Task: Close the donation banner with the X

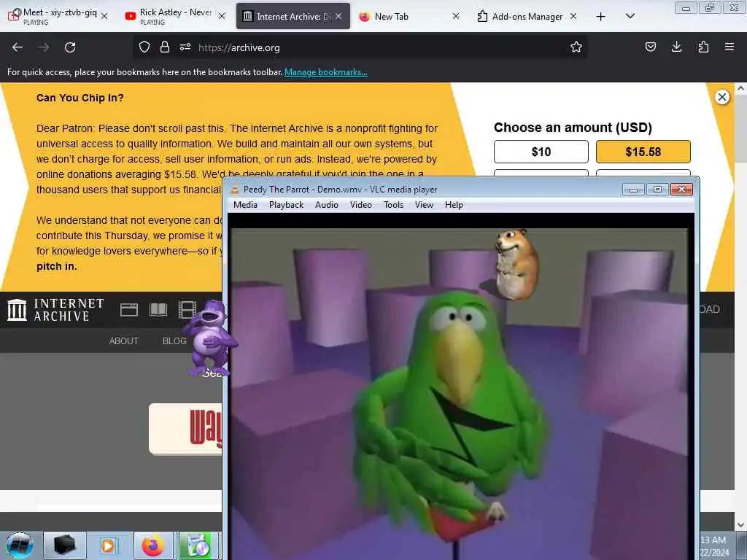Action: [x=722, y=97]
